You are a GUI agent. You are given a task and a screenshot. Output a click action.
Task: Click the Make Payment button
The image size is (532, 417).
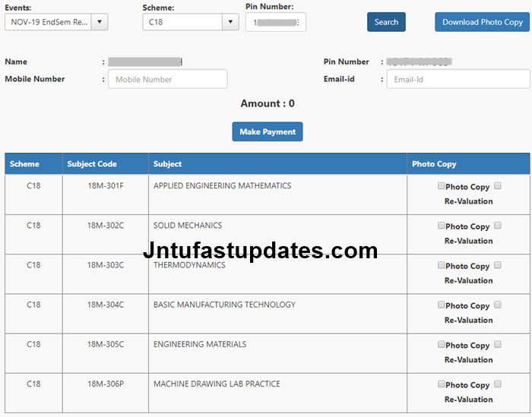click(x=268, y=131)
